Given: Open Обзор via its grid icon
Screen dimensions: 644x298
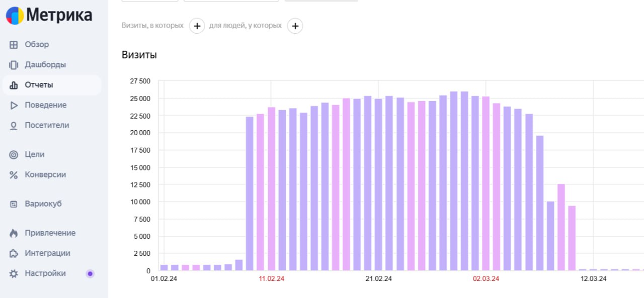Looking at the screenshot, I should (14, 45).
